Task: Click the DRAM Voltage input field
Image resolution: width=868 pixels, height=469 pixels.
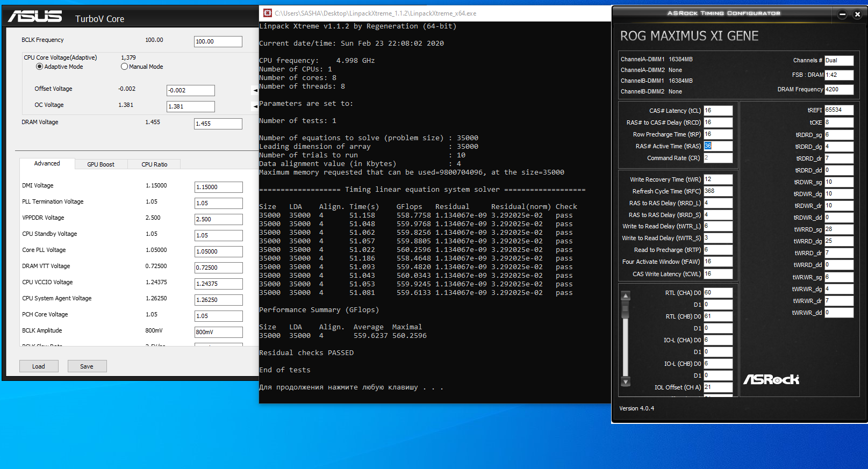Action: pyautogui.click(x=218, y=124)
